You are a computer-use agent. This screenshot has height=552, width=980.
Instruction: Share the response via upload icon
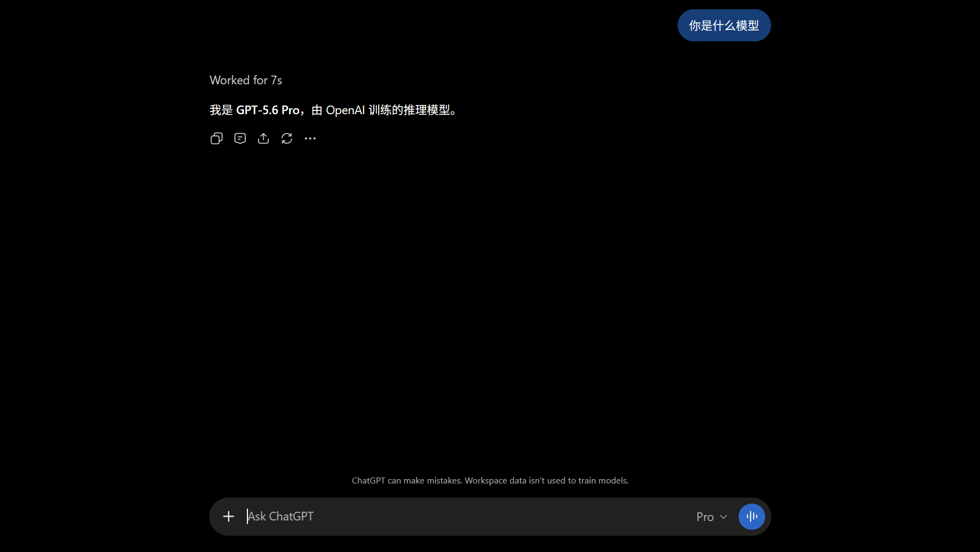[263, 139]
